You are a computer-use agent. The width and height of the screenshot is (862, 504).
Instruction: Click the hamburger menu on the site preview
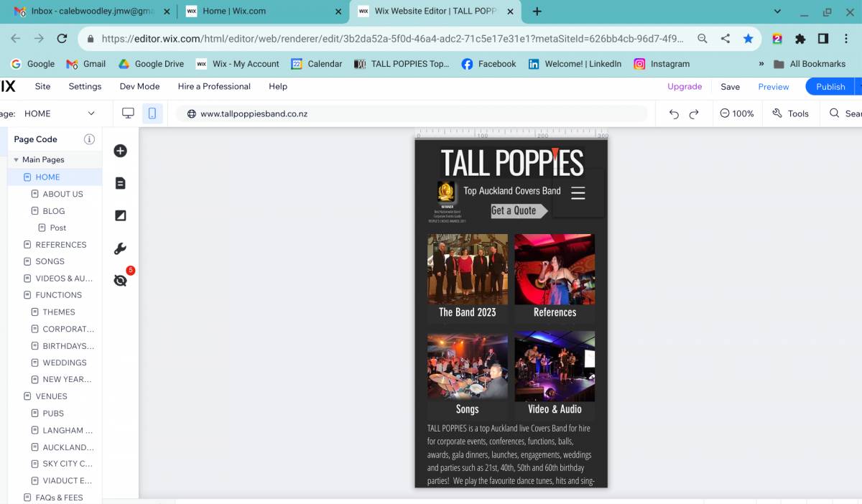pyautogui.click(x=578, y=193)
